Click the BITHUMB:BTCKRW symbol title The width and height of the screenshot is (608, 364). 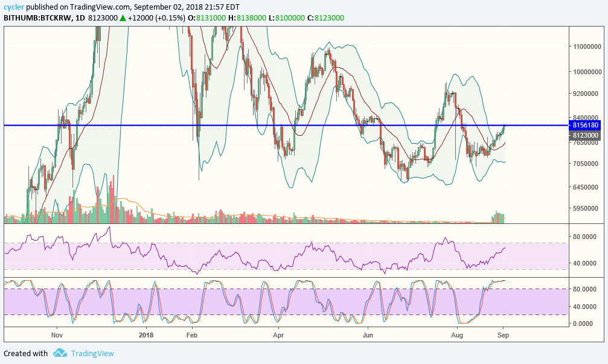pyautogui.click(x=37, y=18)
